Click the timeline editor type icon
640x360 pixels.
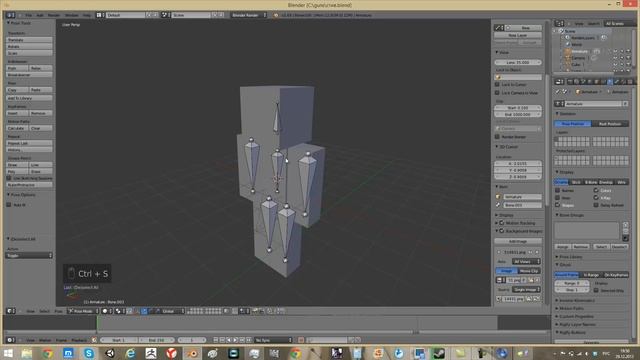click(11, 340)
